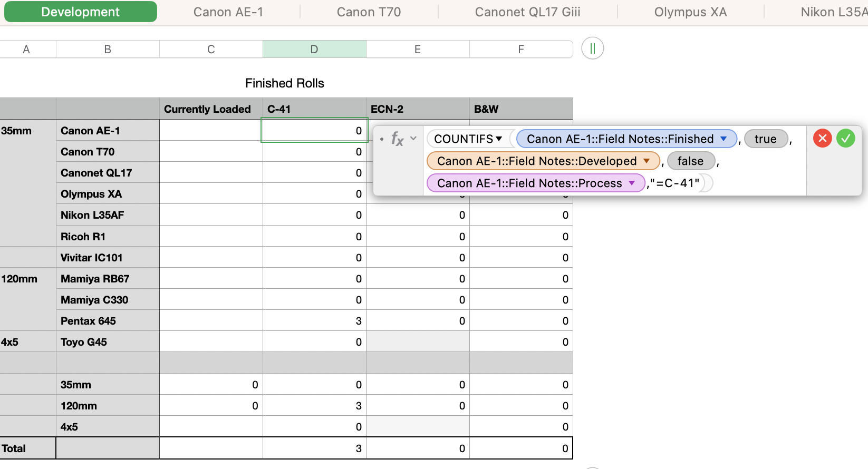Open the Canonet QL17 Giii sheet tab
The image size is (868, 469).
[x=528, y=12]
